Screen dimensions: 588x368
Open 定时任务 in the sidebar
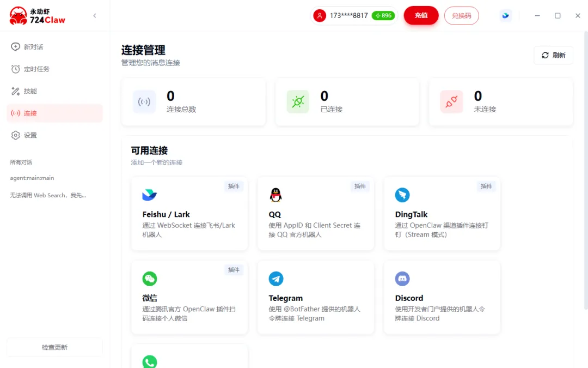(x=55, y=69)
